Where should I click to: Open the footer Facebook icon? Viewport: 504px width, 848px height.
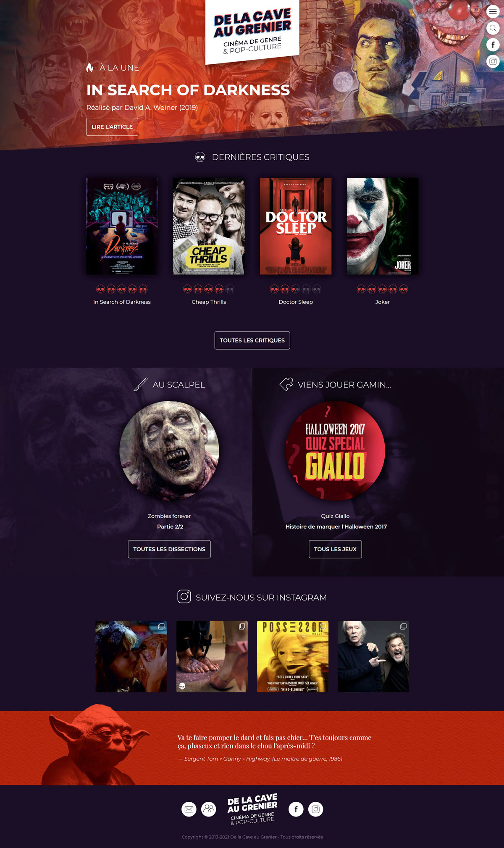(296, 809)
